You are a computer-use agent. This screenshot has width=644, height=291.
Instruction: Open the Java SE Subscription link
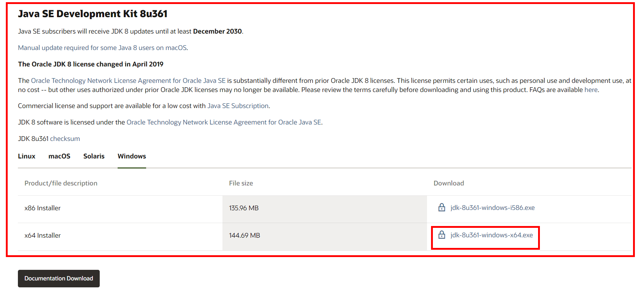tap(238, 106)
